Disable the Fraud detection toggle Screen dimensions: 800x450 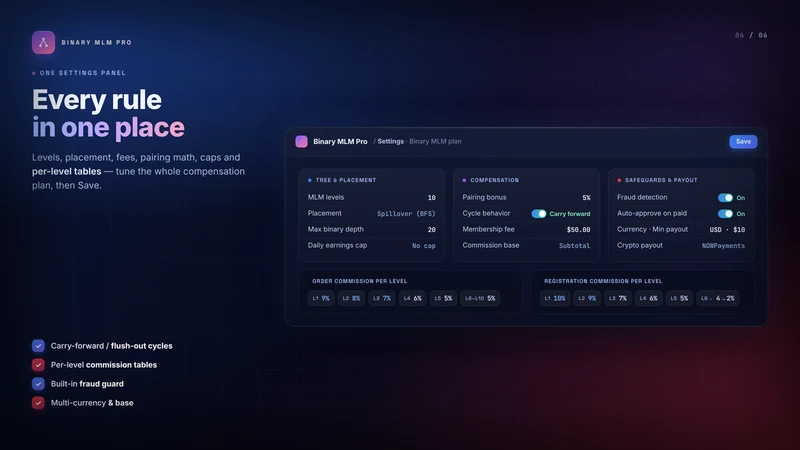(x=725, y=197)
